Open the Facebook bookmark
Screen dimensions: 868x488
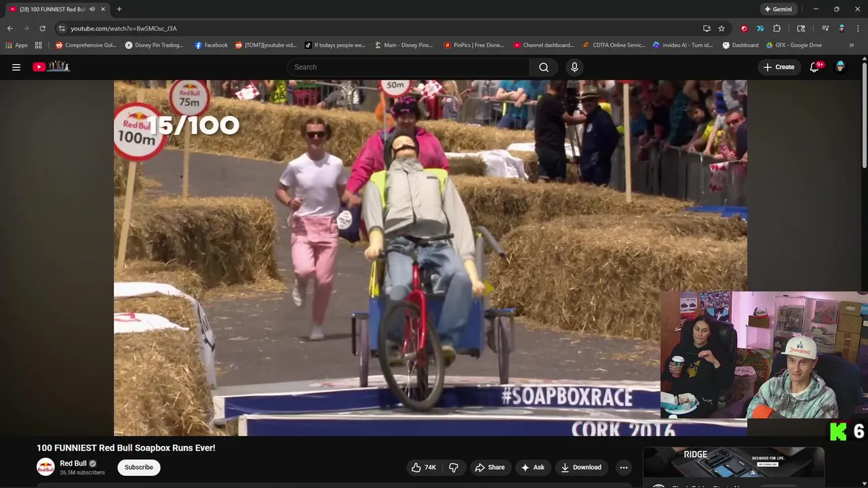coord(212,45)
